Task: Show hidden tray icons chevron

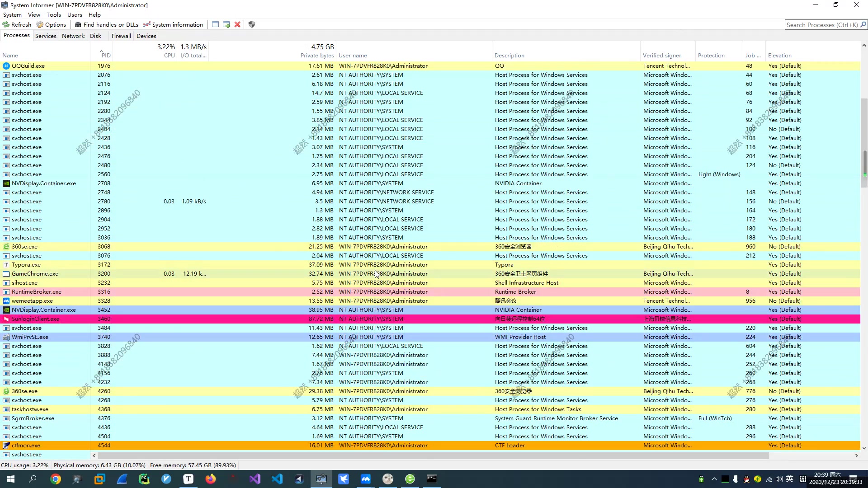Action: (714, 479)
